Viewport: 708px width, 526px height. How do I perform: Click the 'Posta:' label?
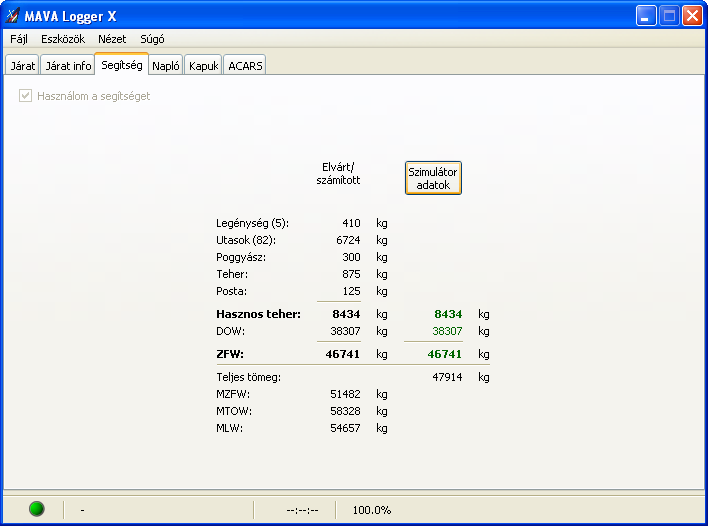(232, 291)
